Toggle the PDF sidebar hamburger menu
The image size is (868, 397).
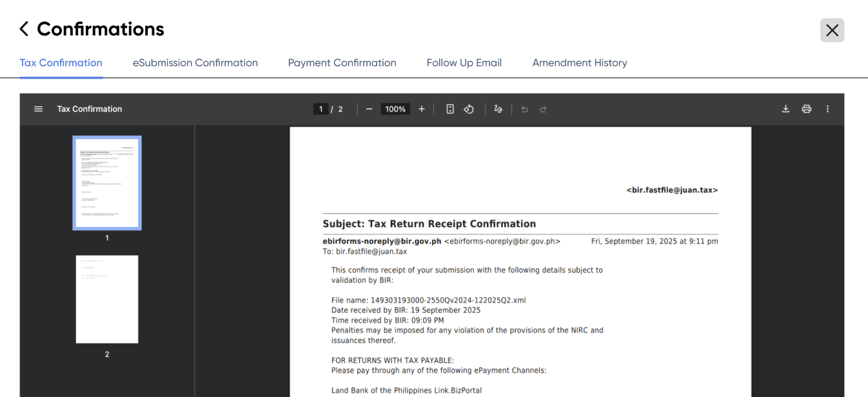coord(38,109)
